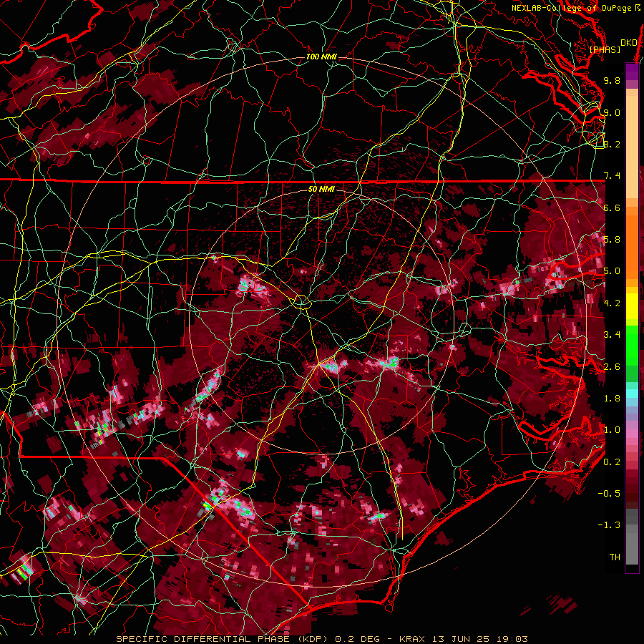This screenshot has width=644, height=644.
Task: Click the 6.6 scale value
Action: (612, 208)
